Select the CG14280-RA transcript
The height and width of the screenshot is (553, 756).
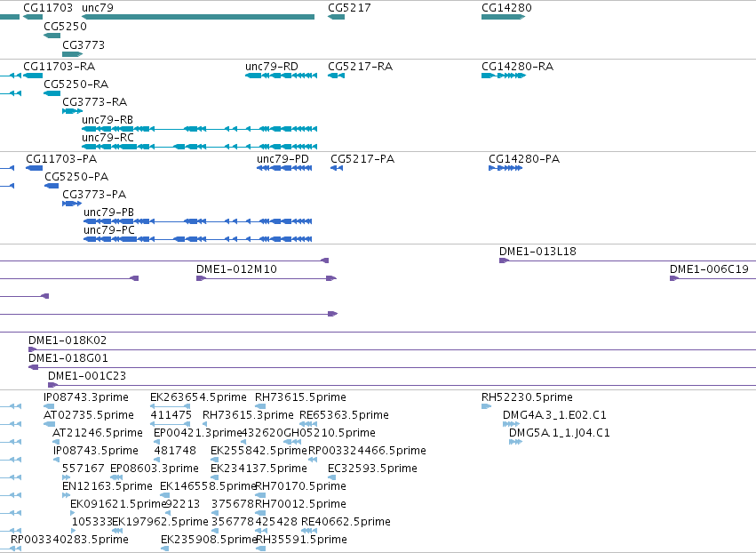click(x=504, y=76)
